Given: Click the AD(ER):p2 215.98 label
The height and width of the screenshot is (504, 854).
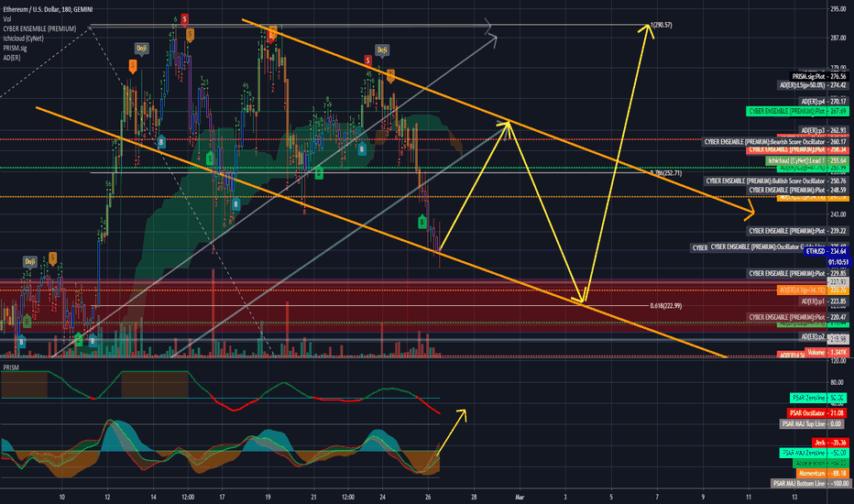Looking at the screenshot, I should pyautogui.click(x=824, y=337).
